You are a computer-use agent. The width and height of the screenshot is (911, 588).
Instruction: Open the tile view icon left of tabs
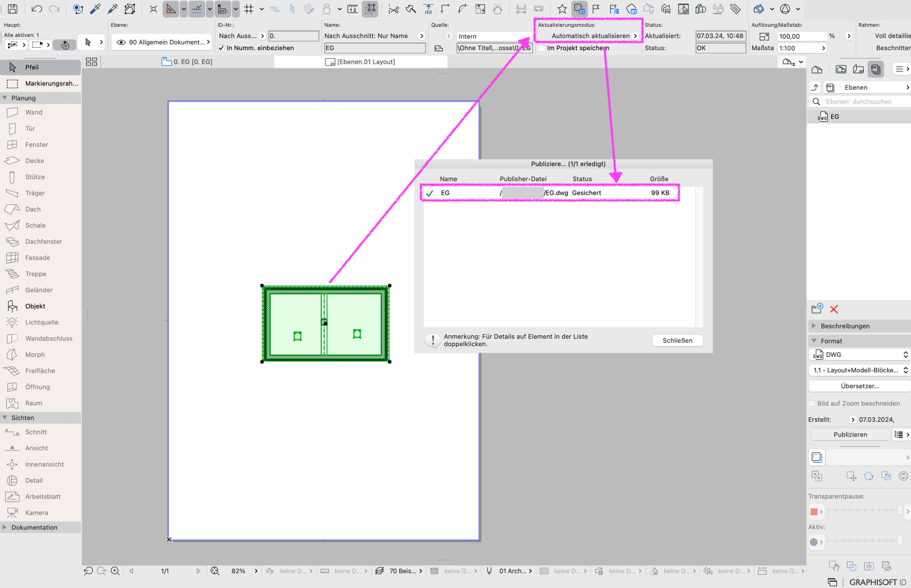[x=91, y=61]
